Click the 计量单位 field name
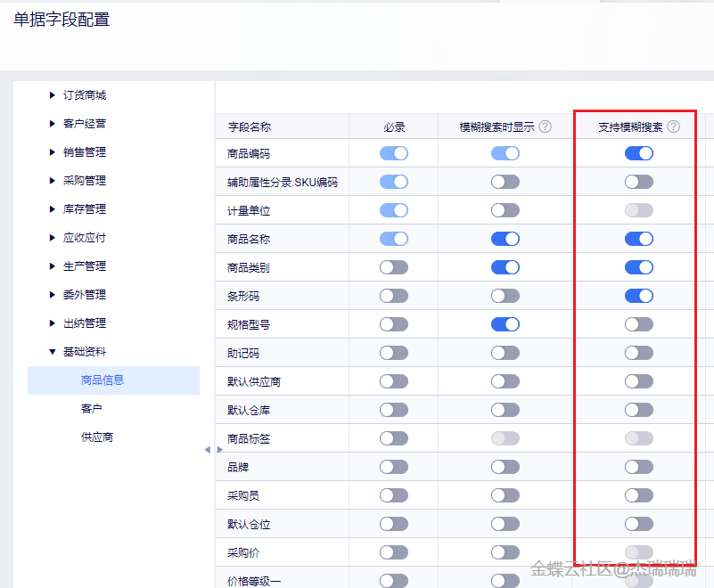The image size is (714, 588). (249, 211)
